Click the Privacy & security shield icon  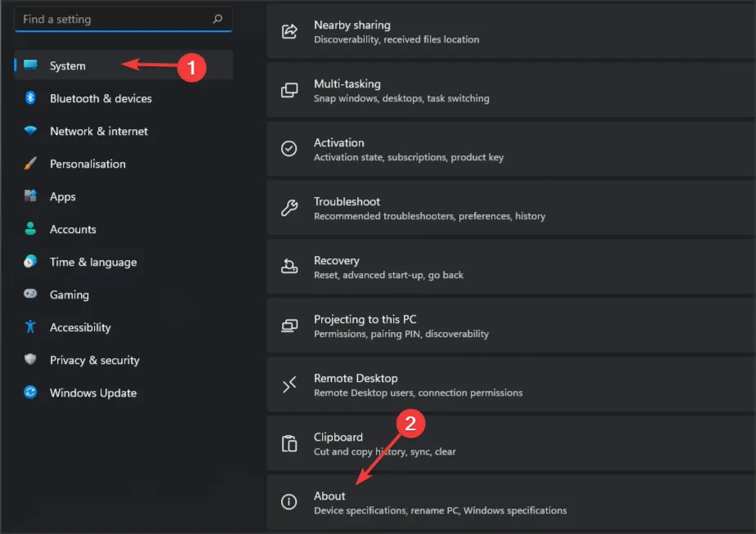pyautogui.click(x=30, y=360)
